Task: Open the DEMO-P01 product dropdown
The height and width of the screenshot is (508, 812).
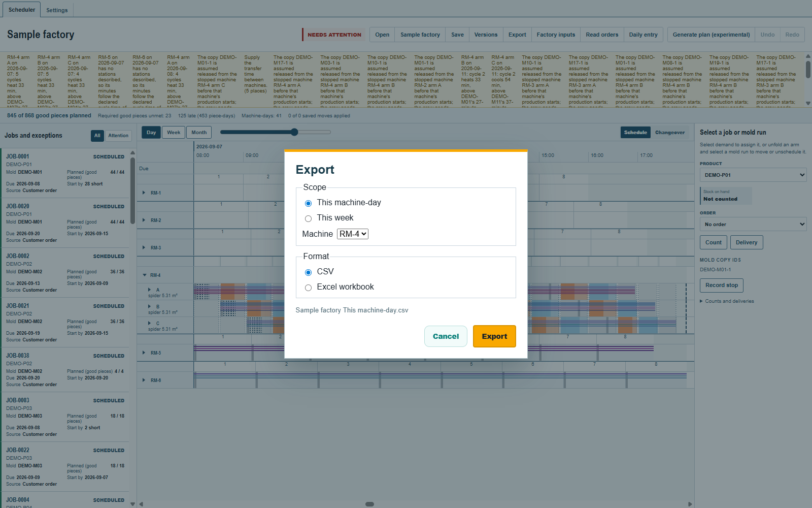Action: [x=753, y=175]
